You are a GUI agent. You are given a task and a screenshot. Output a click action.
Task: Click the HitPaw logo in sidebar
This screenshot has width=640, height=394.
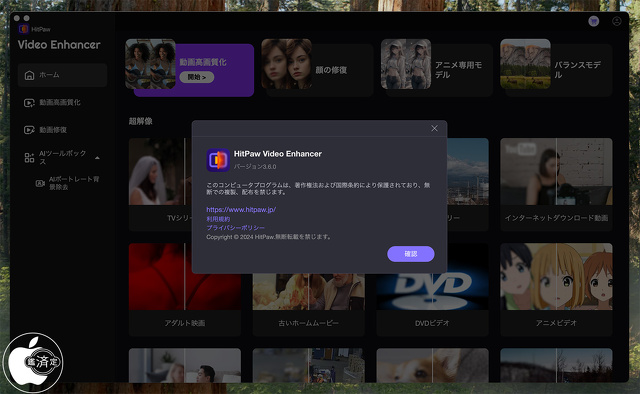pyautogui.click(x=24, y=29)
